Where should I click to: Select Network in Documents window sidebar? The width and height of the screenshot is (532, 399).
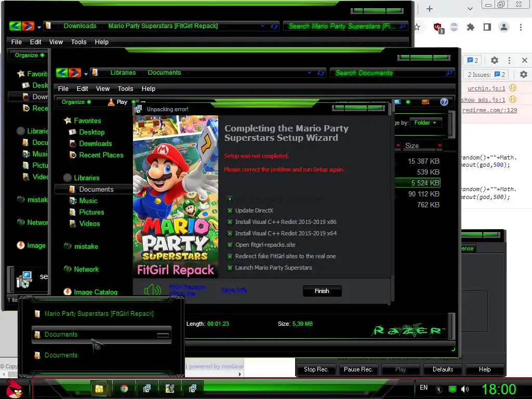[x=86, y=269]
